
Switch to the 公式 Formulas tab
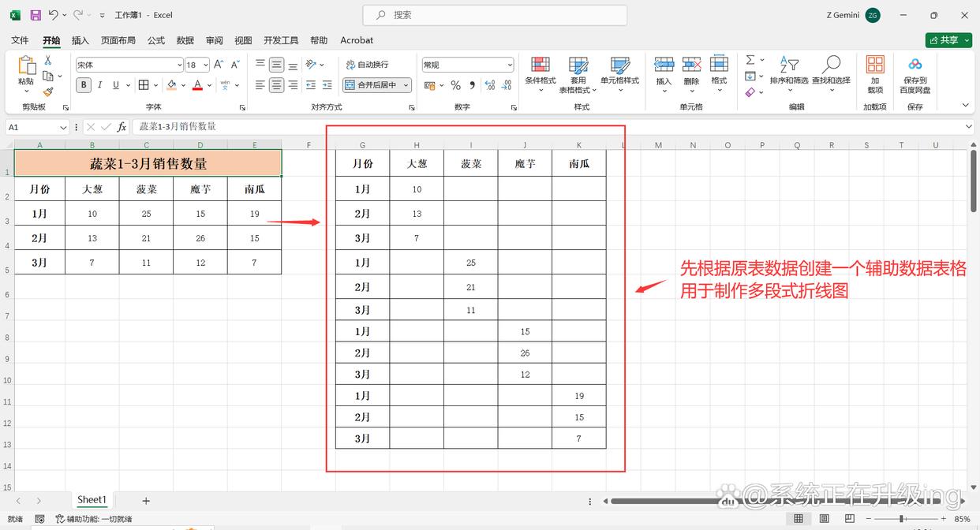pyautogui.click(x=156, y=40)
